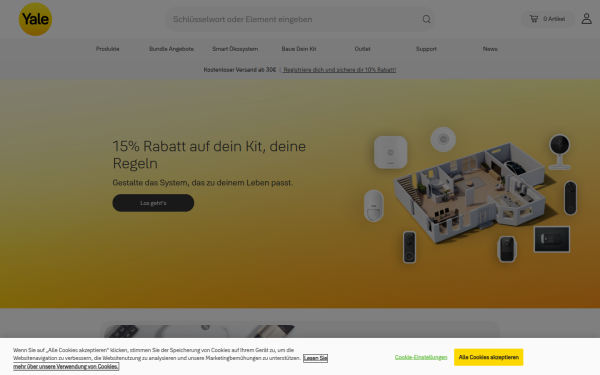Open the user account icon

point(586,19)
